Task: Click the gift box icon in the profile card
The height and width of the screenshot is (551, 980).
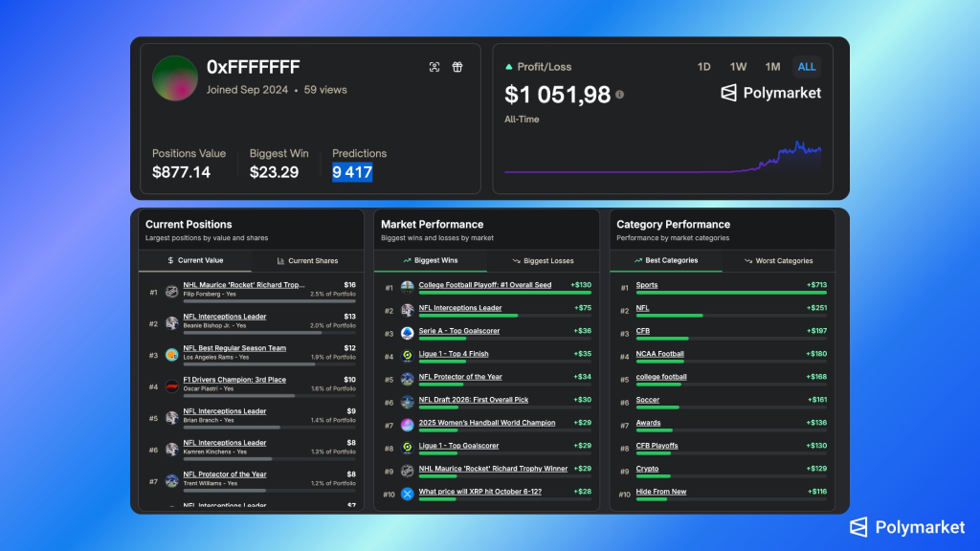Action: (x=457, y=67)
